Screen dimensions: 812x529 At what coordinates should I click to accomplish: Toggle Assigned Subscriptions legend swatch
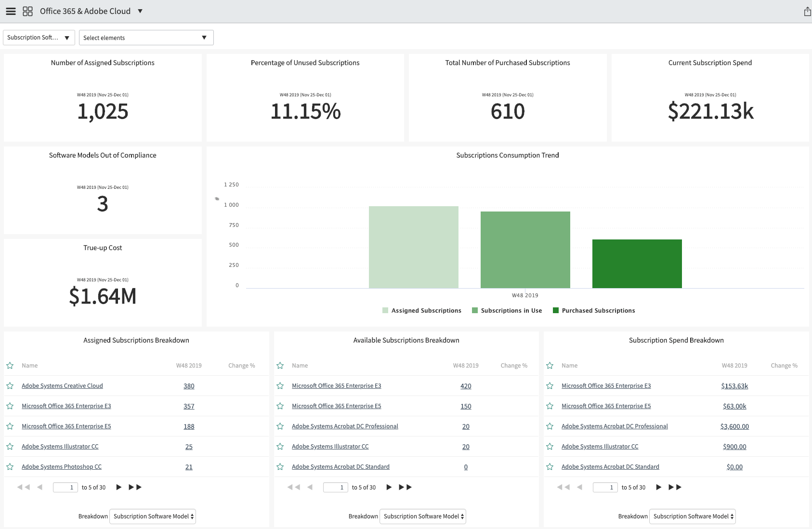(x=385, y=310)
